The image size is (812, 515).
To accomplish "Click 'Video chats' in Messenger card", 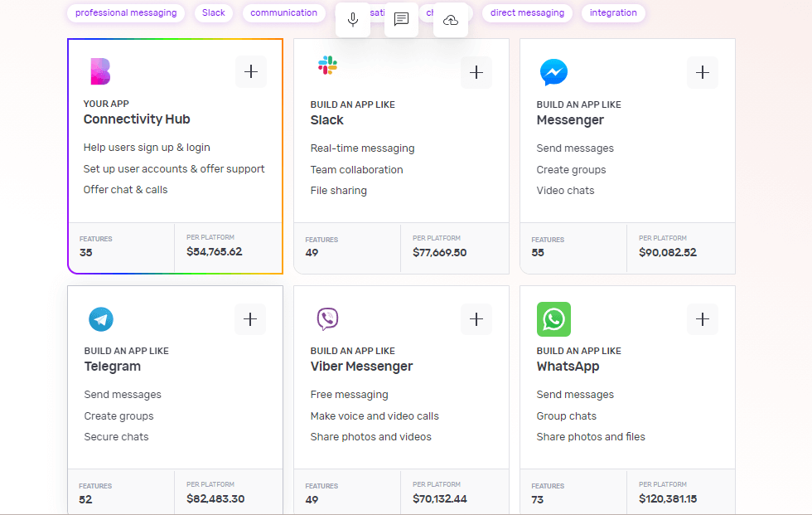I will coord(565,191).
